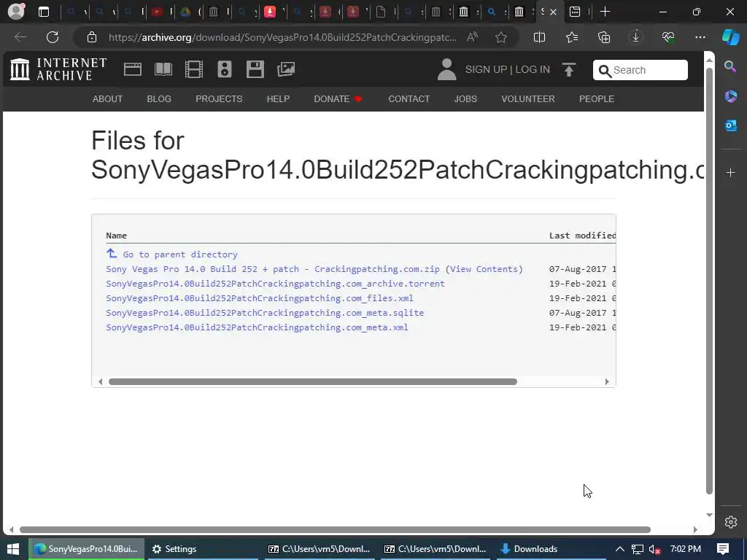
Task: Open the Texts book icon
Action: 163,69
